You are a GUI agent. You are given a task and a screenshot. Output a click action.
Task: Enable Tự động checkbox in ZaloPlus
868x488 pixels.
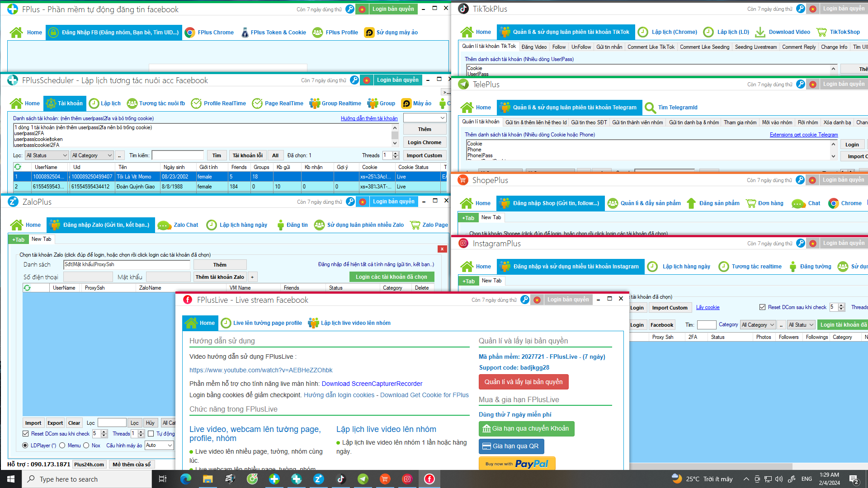pos(151,434)
